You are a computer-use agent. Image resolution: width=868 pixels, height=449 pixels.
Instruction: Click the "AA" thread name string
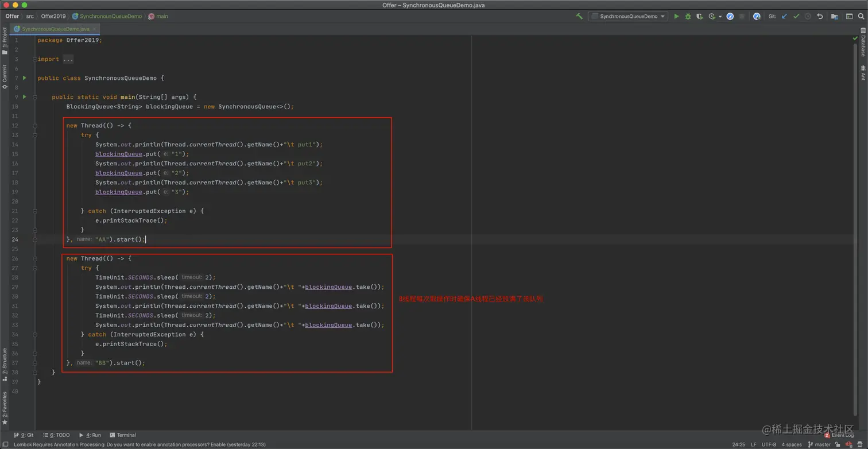(x=102, y=239)
